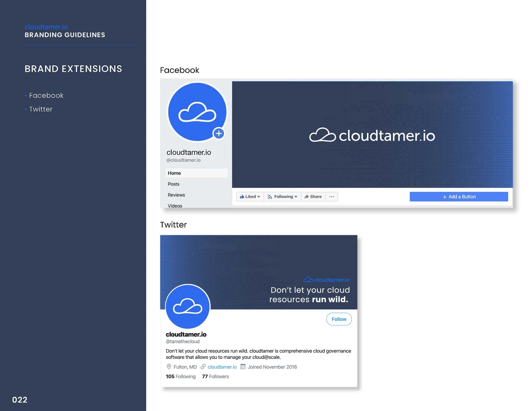
Task: Click the thumbs-up icon on Liked button
Action: tap(242, 197)
